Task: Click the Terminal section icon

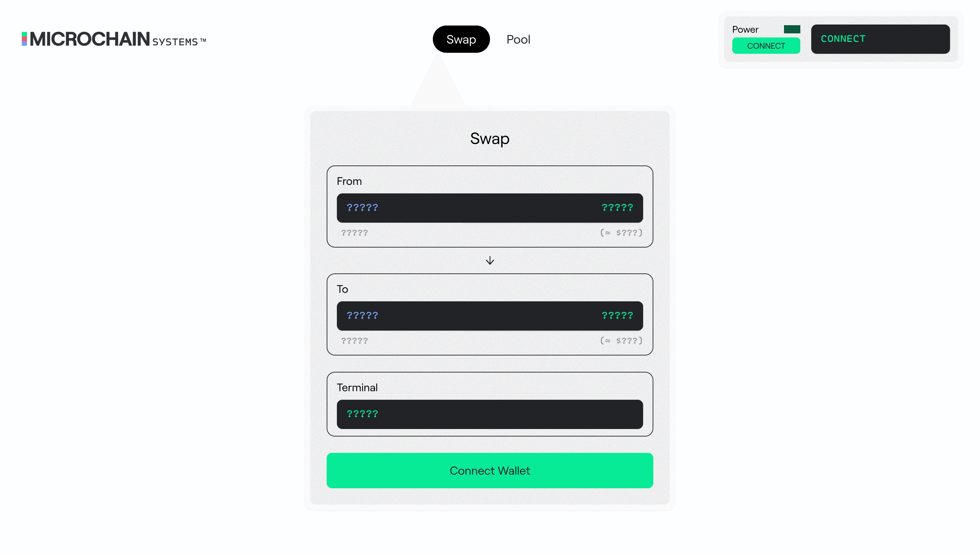Action: (362, 414)
